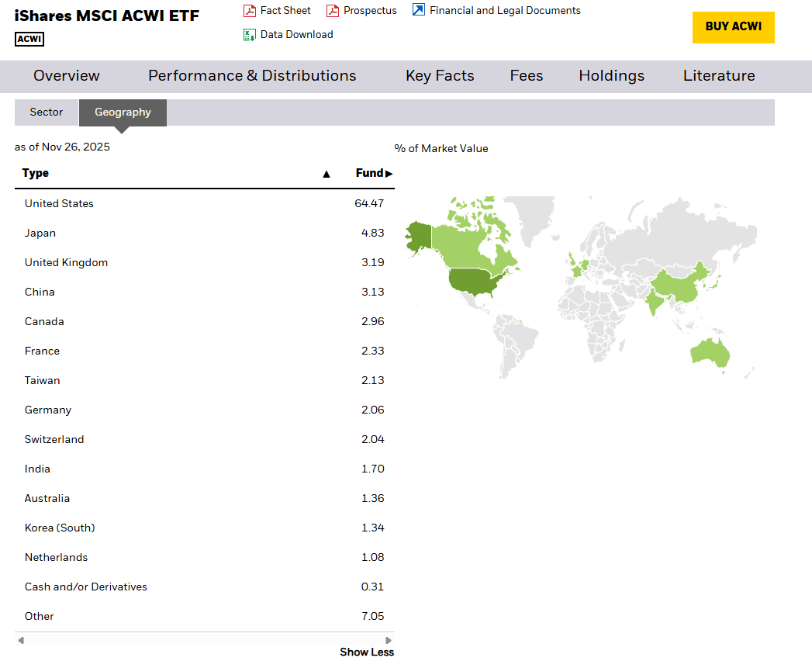Open the Prospectus link text
Viewport: 812px width, 668px height.
point(370,11)
